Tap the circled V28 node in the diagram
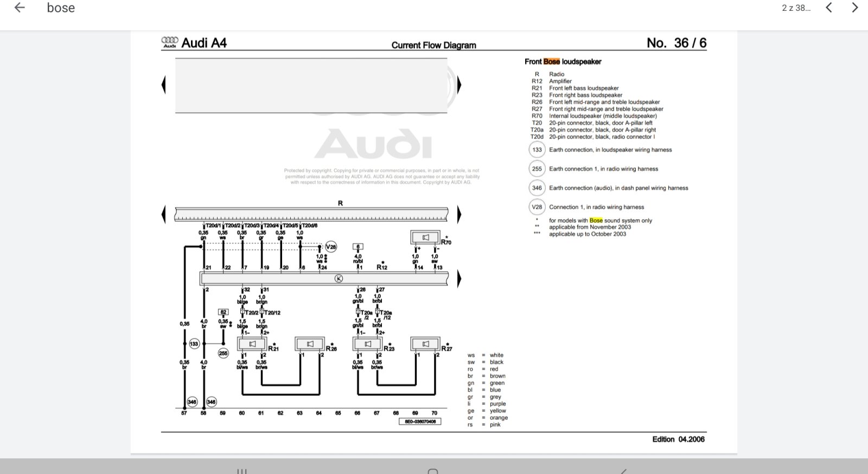 tap(331, 247)
